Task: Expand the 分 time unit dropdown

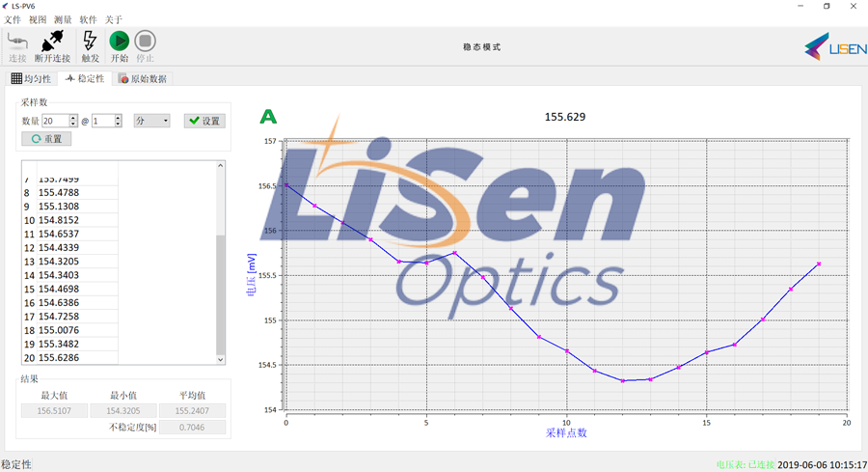Action: pos(151,121)
